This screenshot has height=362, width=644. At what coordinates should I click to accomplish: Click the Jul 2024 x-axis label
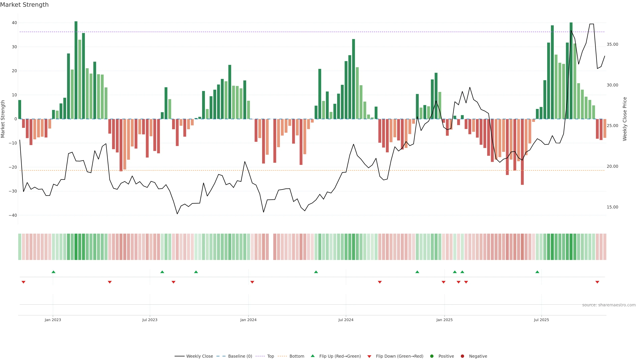coord(346,320)
